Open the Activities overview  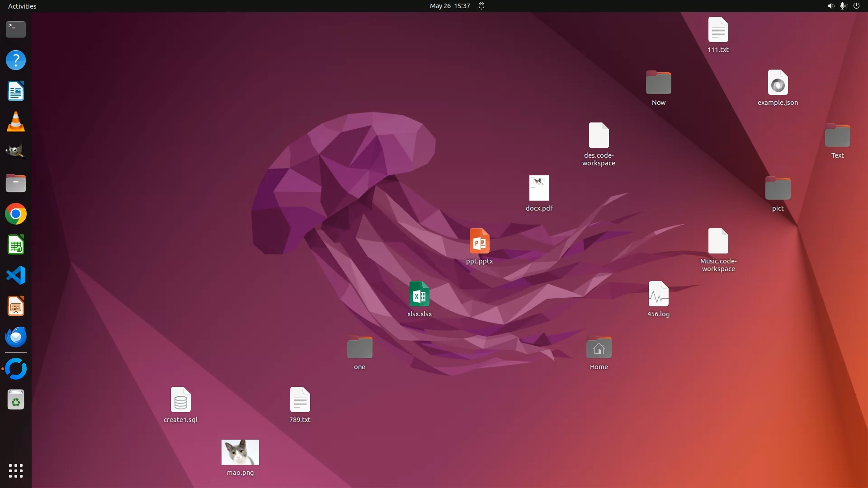(x=22, y=6)
